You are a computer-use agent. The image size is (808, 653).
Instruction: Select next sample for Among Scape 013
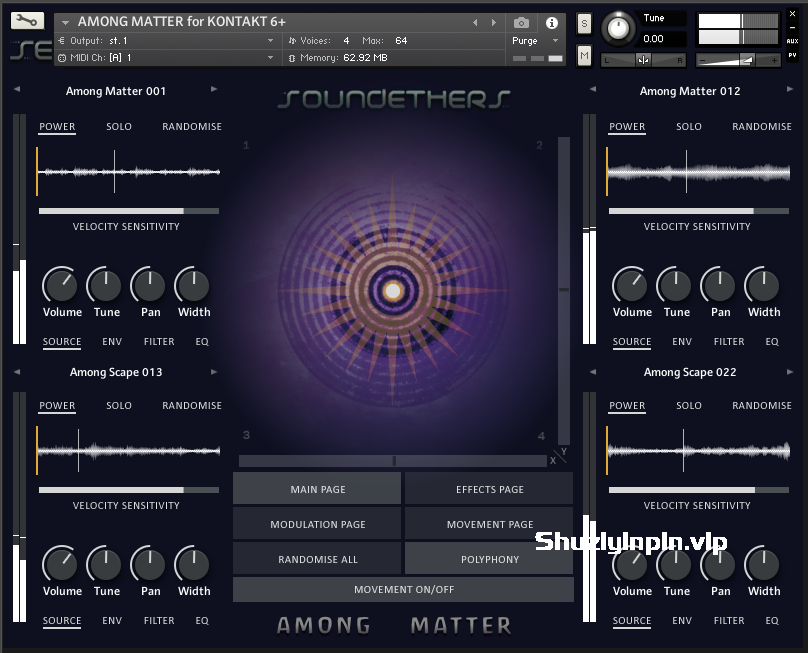pyautogui.click(x=214, y=372)
